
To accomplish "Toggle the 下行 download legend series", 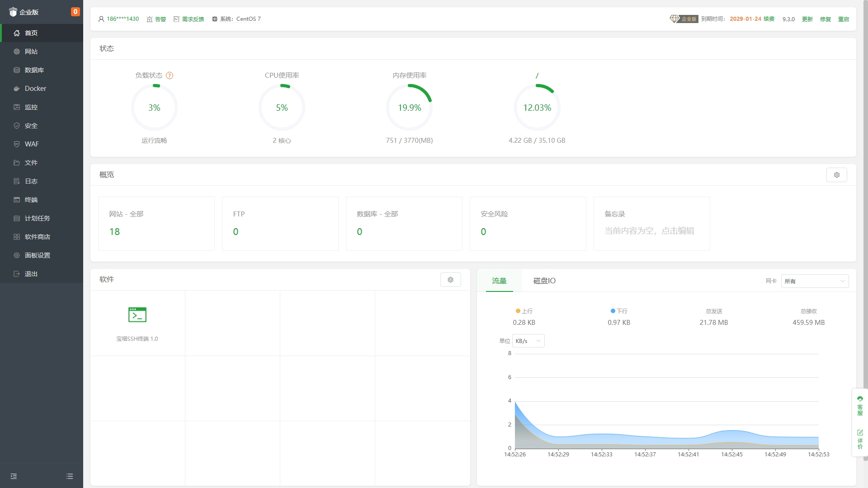I will pos(619,311).
